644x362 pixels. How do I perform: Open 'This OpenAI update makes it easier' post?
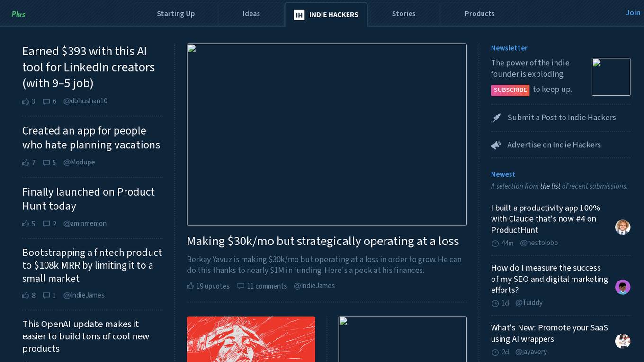86,336
